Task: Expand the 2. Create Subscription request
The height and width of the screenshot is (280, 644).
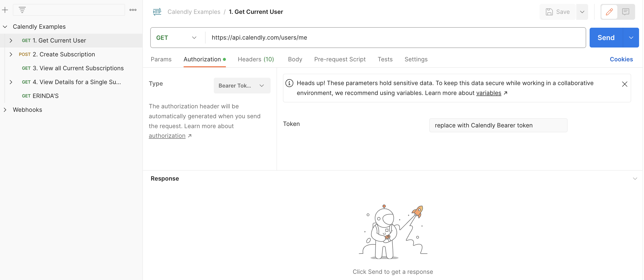Action: [11, 54]
